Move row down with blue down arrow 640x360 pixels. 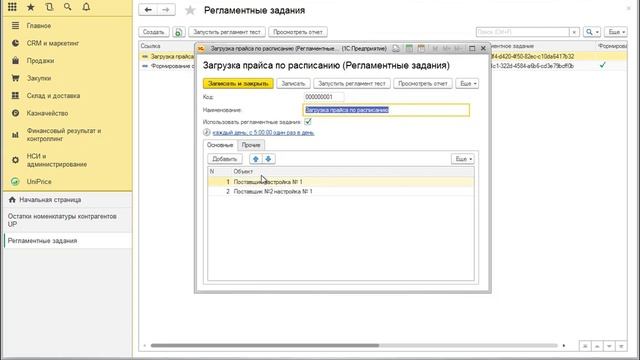(x=268, y=159)
